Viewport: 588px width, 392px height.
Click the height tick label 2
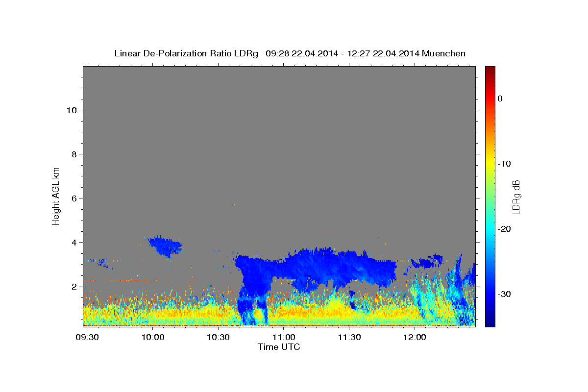(74, 286)
